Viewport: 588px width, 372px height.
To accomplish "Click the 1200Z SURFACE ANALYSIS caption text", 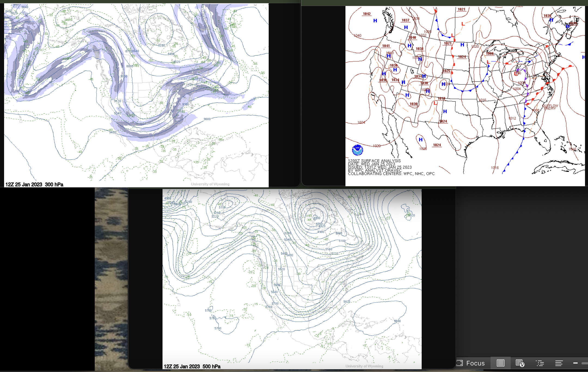I will coord(374,161).
